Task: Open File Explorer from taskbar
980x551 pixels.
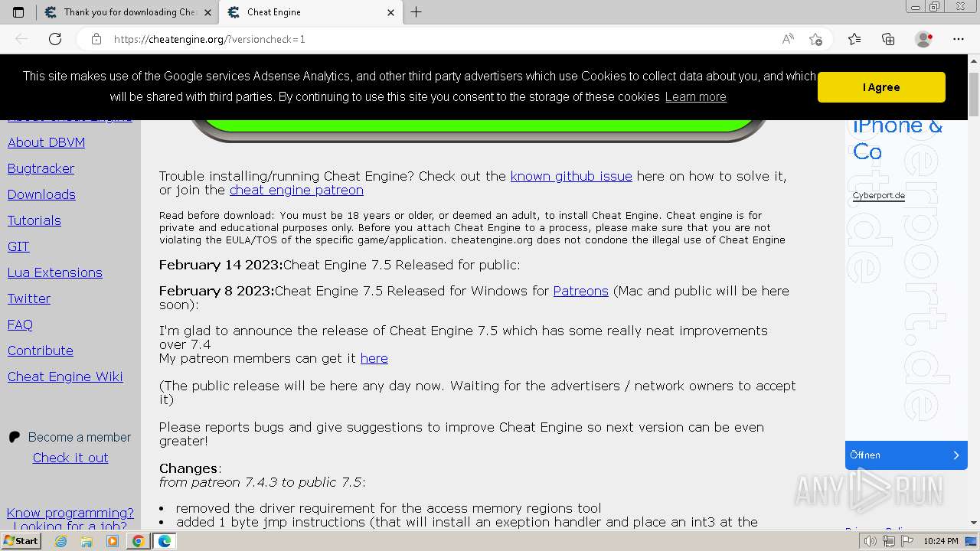Action: [87, 541]
